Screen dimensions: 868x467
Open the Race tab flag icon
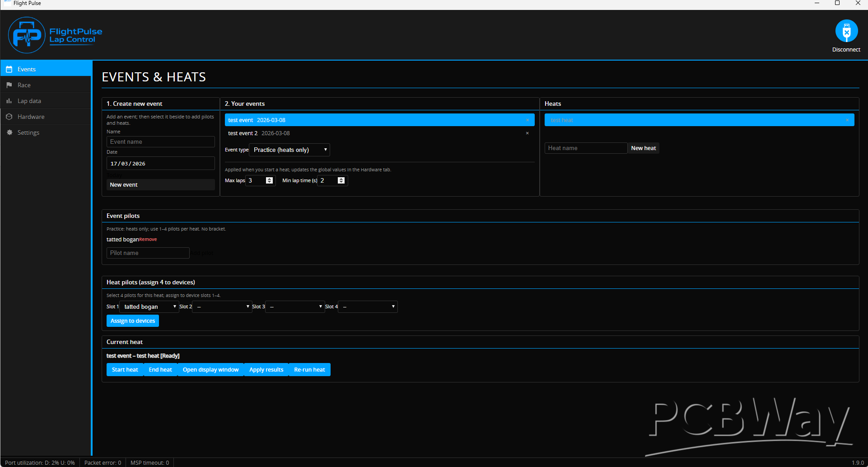tap(9, 85)
